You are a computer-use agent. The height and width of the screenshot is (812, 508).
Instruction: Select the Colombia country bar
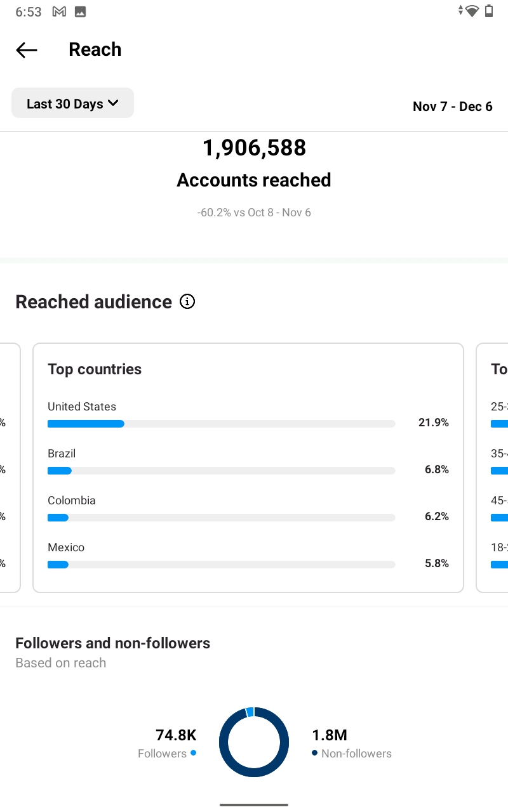coord(222,518)
